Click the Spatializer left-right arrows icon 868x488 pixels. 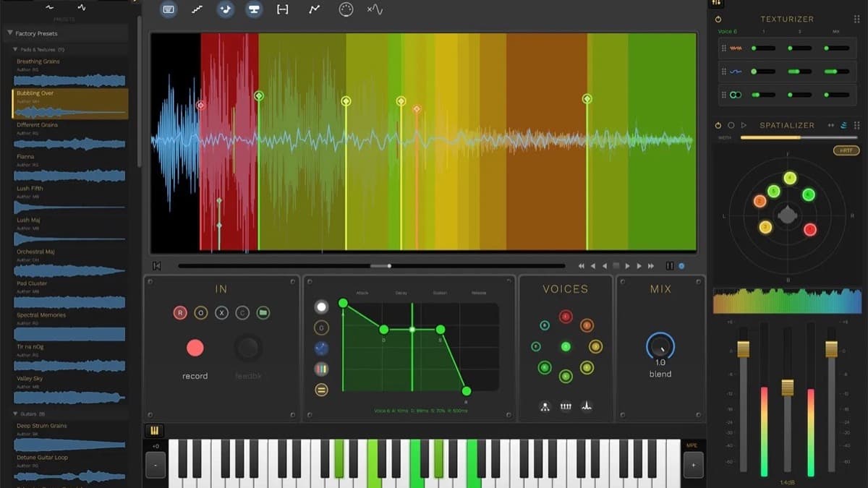831,125
